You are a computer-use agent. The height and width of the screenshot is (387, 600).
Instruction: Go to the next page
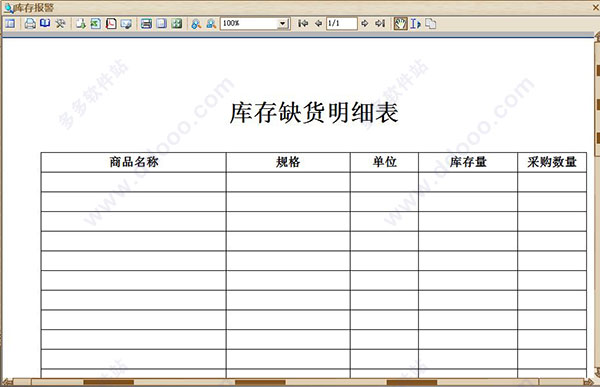click(365, 24)
